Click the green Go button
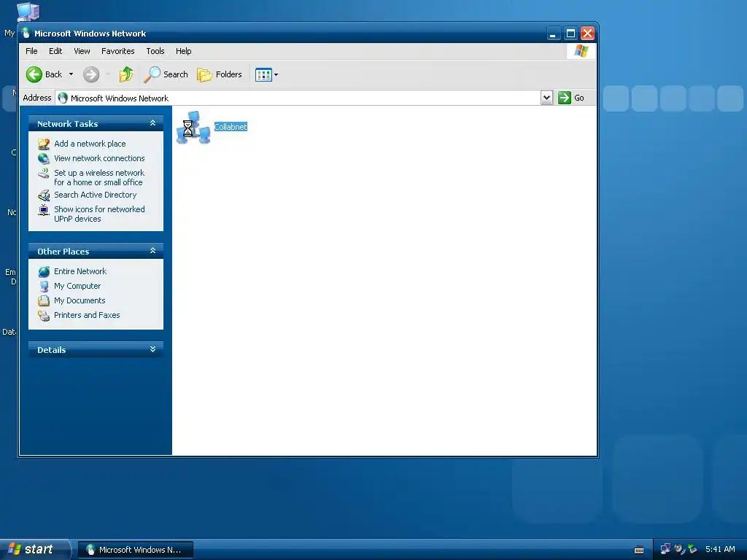The width and height of the screenshot is (747, 560). [571, 98]
